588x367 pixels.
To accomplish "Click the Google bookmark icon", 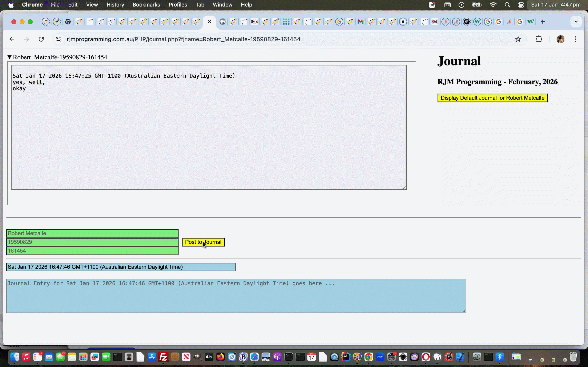I will (499, 22).
